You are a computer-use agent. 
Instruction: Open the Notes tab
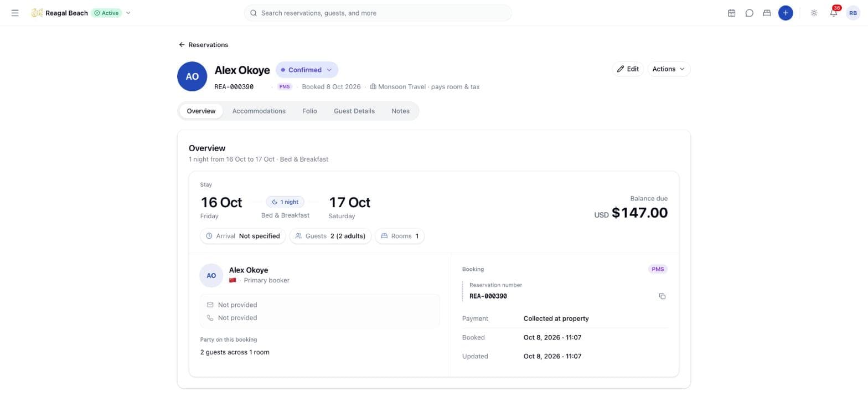(x=400, y=111)
